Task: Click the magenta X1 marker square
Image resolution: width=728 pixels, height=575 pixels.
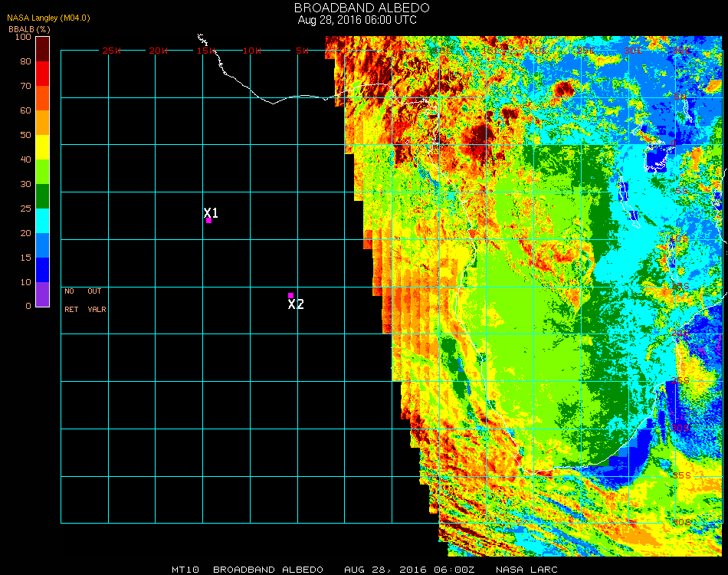Action: [x=208, y=221]
